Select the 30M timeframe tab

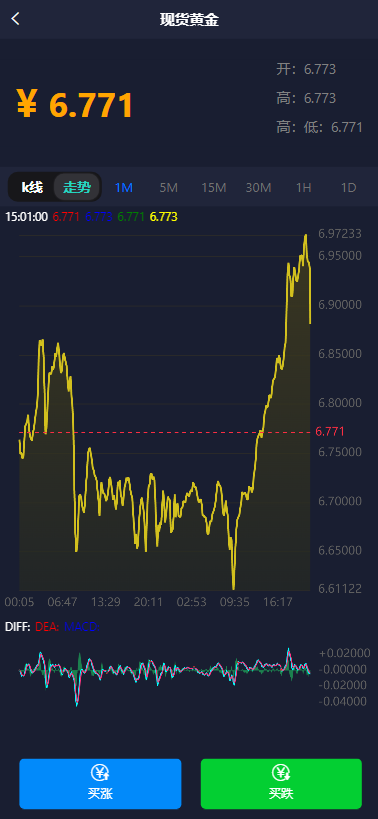[258, 188]
